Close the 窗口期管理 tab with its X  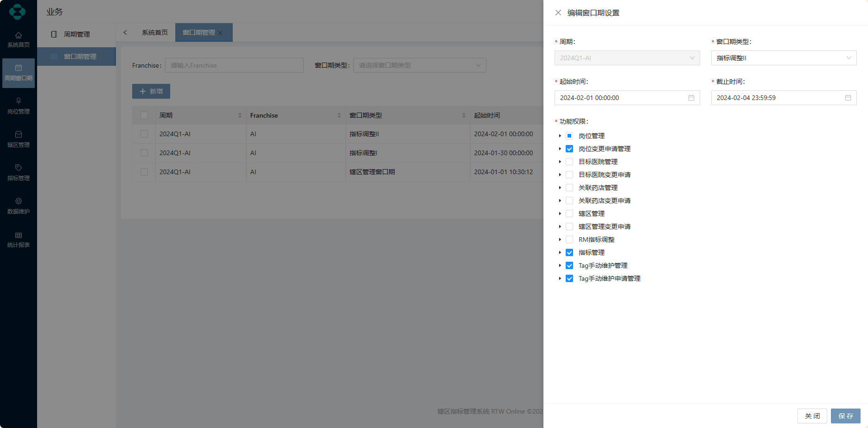tap(221, 33)
